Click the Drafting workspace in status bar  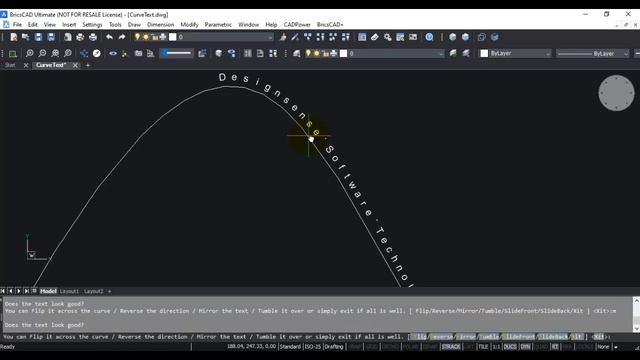pos(334,347)
